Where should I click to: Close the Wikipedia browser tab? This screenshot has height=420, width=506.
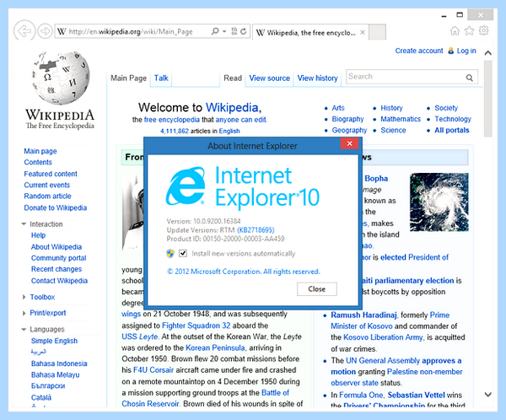click(363, 32)
